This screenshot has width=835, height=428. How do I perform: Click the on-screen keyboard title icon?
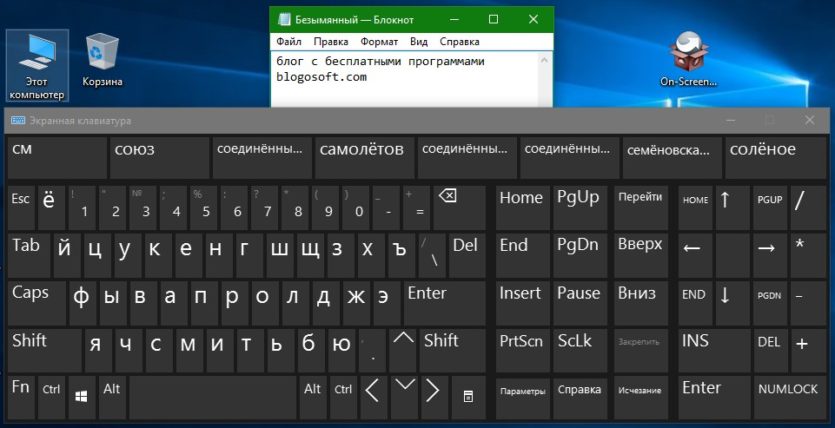18,120
